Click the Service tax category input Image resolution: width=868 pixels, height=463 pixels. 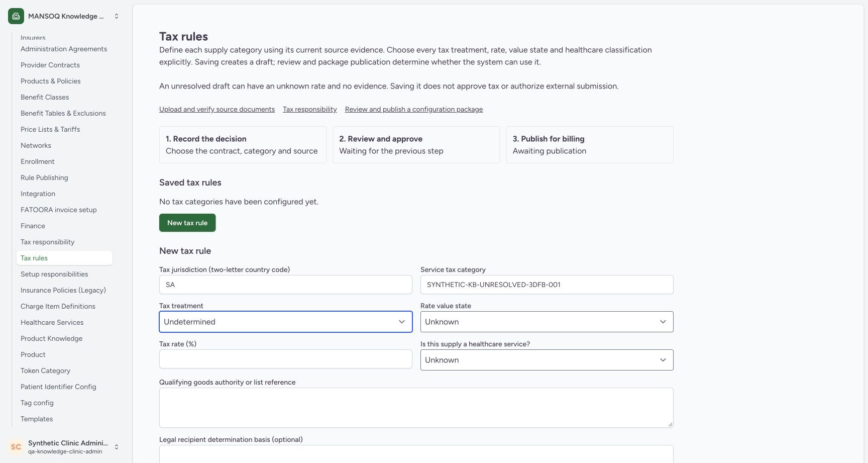point(547,285)
